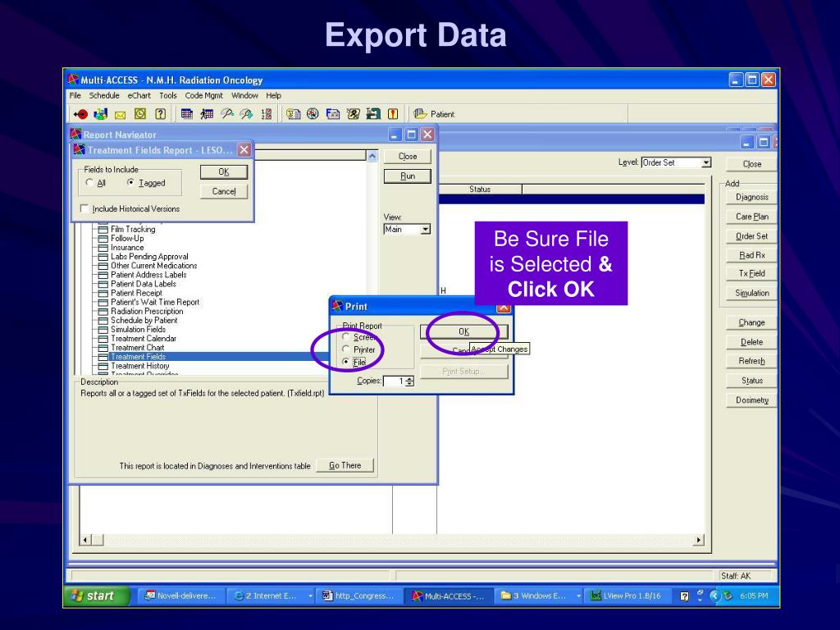Click OK in Treatment Fields Report dialog
Image resolution: width=840 pixels, height=630 pixels.
pos(223,172)
